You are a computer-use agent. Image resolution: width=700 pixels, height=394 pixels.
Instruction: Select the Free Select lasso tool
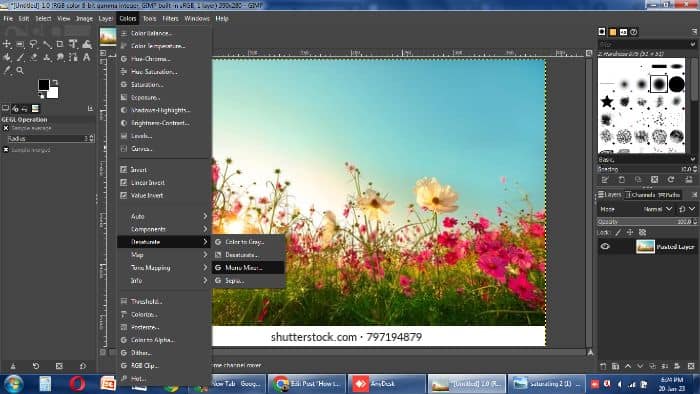[33, 44]
